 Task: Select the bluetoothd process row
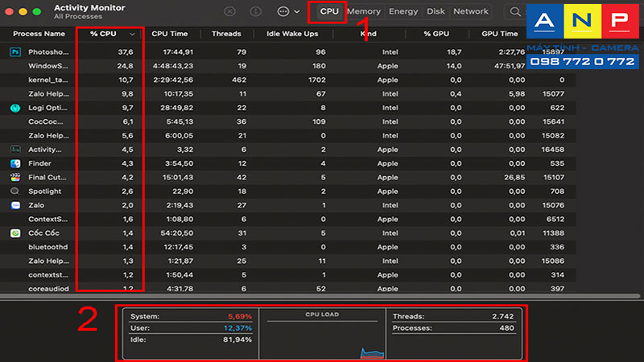[287, 247]
